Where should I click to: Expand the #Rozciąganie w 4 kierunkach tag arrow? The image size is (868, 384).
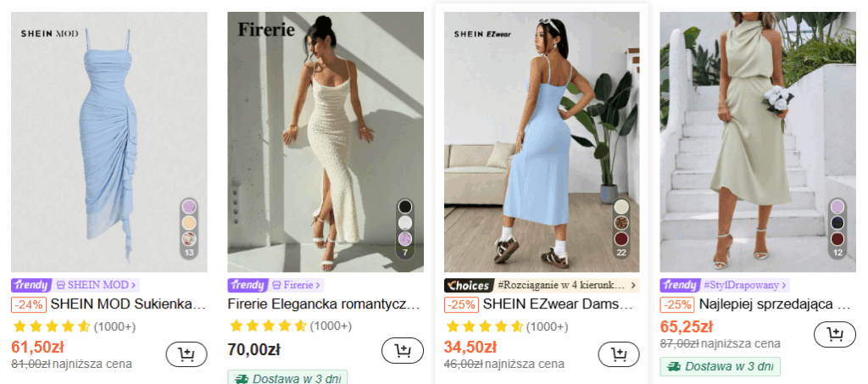(x=634, y=286)
